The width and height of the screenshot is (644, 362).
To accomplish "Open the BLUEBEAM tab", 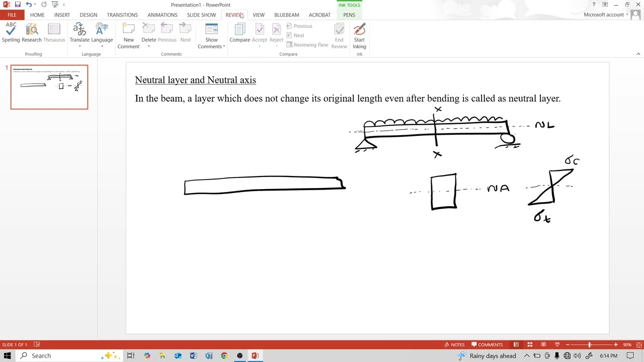I will pos(287,15).
